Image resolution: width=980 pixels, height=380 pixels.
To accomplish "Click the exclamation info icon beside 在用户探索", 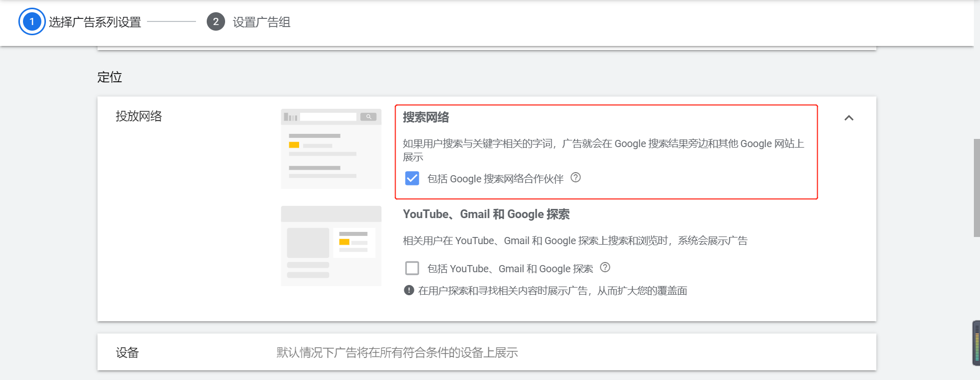I will point(409,290).
